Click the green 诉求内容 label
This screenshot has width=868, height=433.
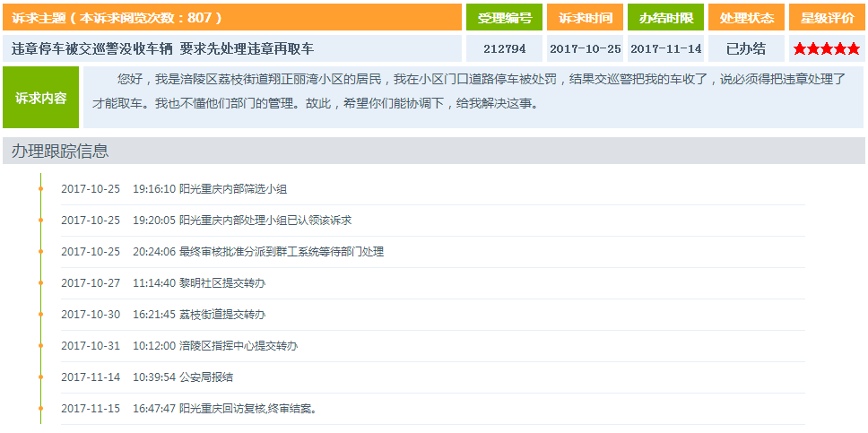coord(41,98)
